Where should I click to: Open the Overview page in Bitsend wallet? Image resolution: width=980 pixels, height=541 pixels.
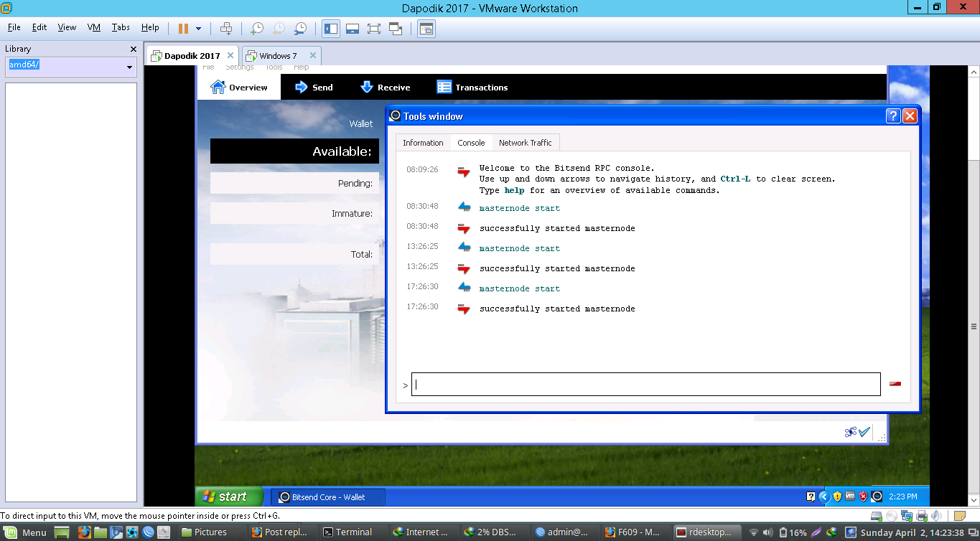tap(239, 88)
